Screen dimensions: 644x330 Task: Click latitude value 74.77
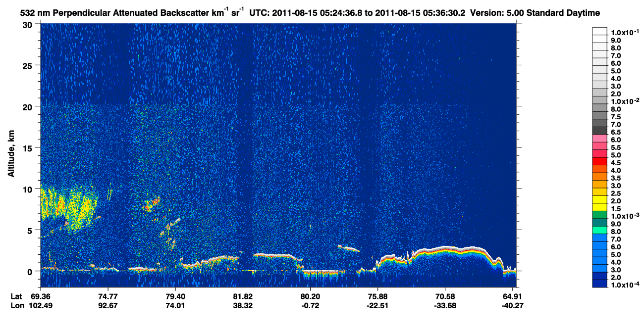pyautogui.click(x=107, y=296)
